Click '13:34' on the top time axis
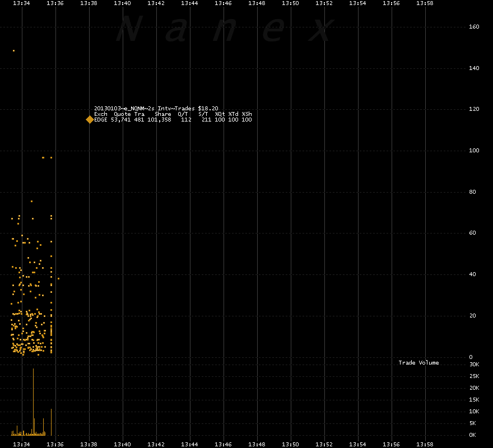 coord(21,3)
